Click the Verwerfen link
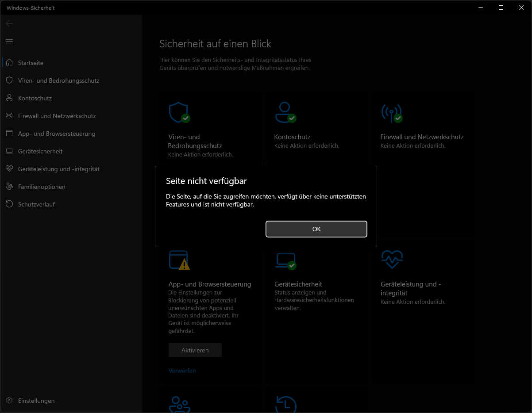Viewport: 532px width, 413px height. pyautogui.click(x=182, y=371)
